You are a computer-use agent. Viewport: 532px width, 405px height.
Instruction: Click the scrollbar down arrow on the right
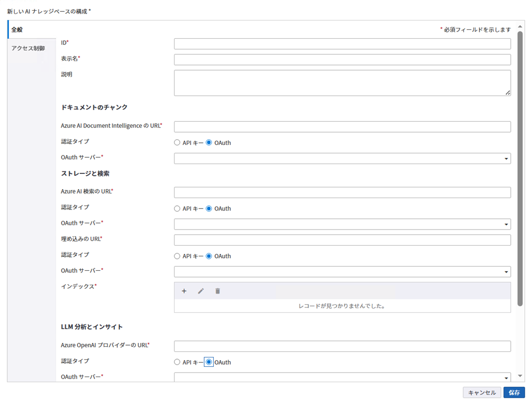pyautogui.click(x=521, y=377)
